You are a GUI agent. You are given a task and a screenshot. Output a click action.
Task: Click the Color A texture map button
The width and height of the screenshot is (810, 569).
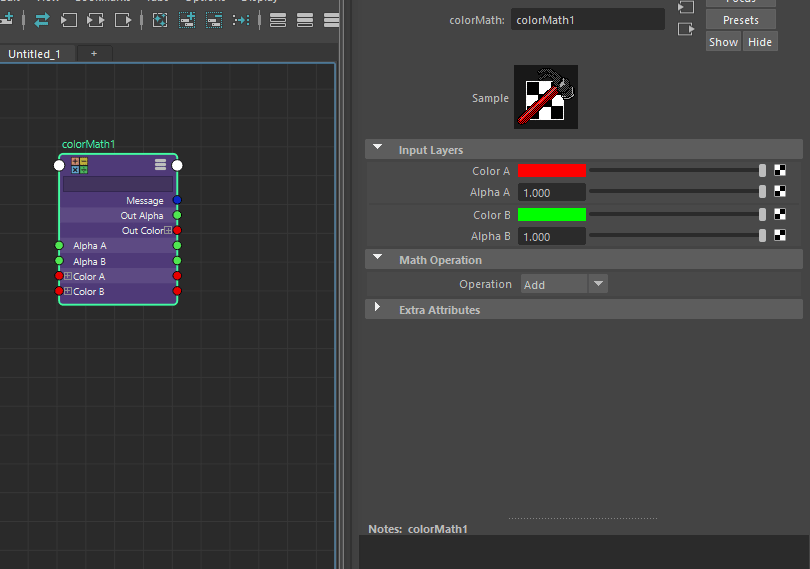(780, 171)
